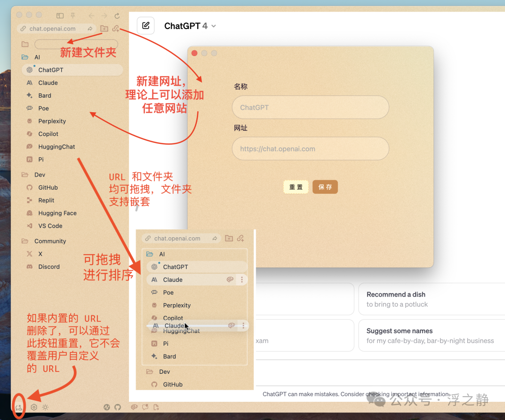Expand the Dev folder in the left sidebar
Viewport: 505px width, 420px height.
point(25,174)
